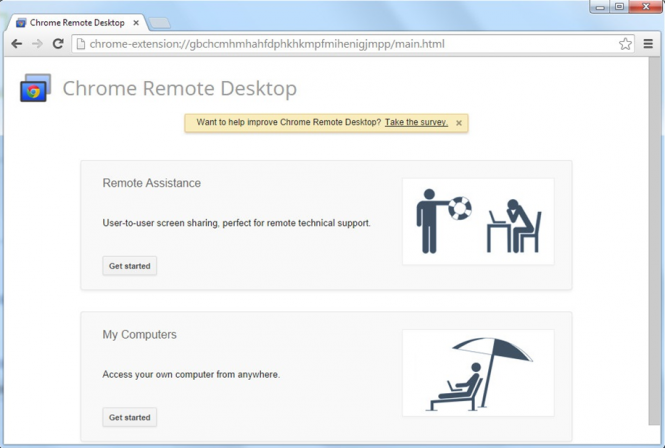
Task: Close the Chrome Remote Desktop tab
Action: 137,22
